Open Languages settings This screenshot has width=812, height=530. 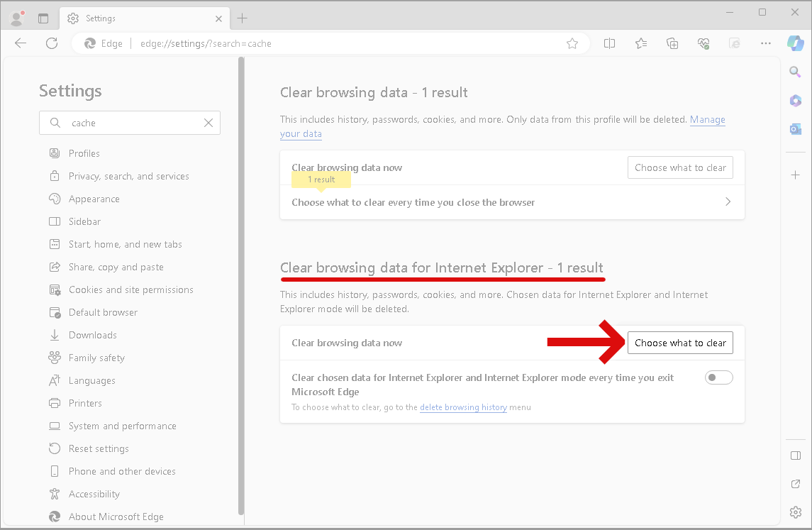[x=82, y=381]
